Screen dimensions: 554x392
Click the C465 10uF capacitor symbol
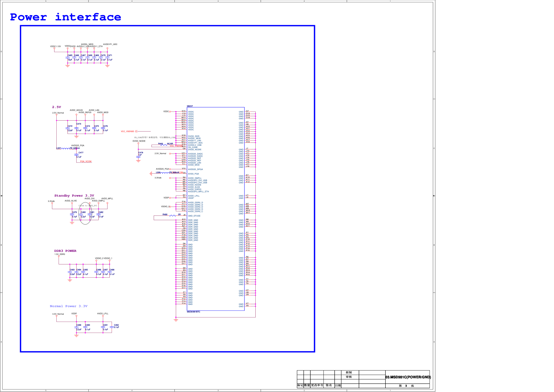click(68, 58)
